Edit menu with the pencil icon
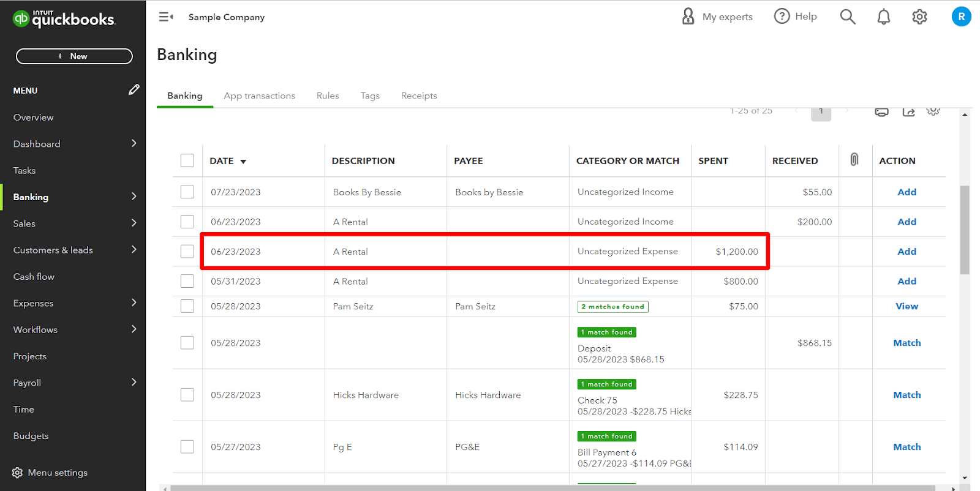980x491 pixels. (x=134, y=90)
